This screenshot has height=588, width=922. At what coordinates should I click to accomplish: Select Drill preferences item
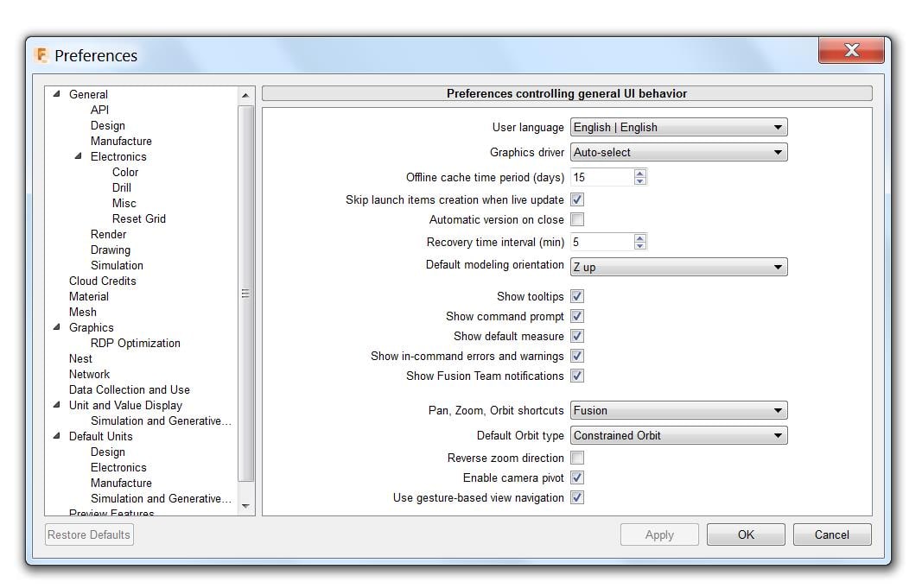[122, 188]
